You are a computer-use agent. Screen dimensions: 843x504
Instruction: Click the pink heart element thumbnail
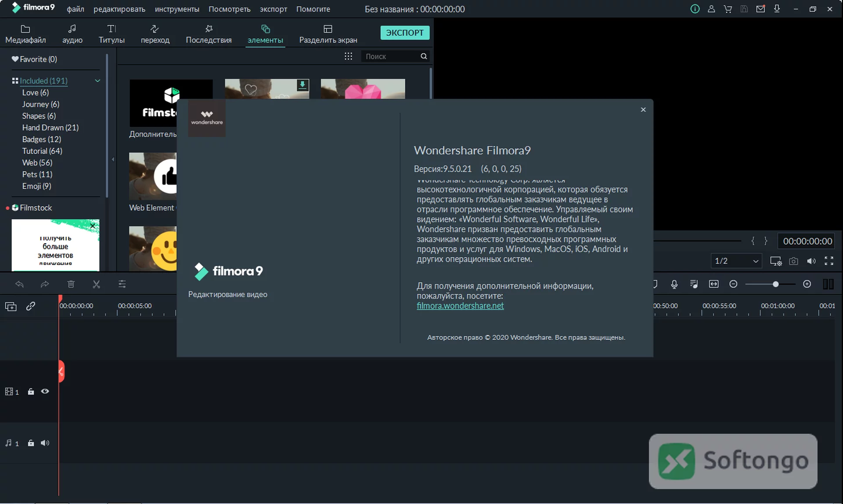363,89
